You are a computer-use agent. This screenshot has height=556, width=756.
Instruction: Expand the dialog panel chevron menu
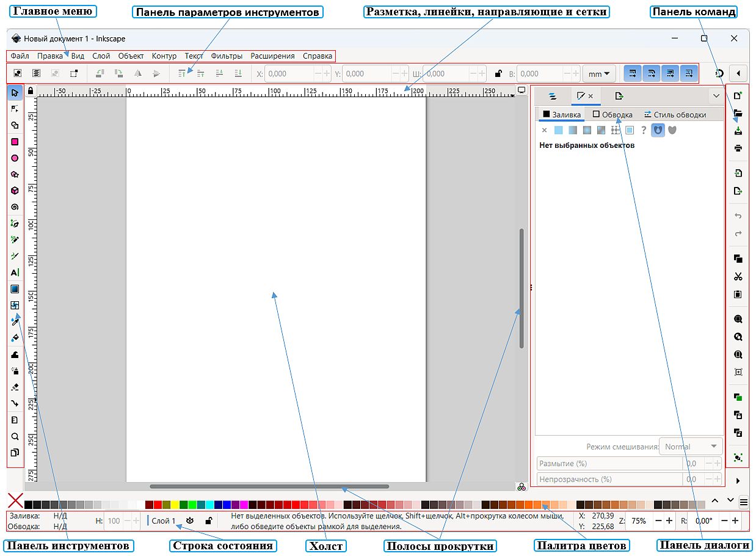click(716, 96)
